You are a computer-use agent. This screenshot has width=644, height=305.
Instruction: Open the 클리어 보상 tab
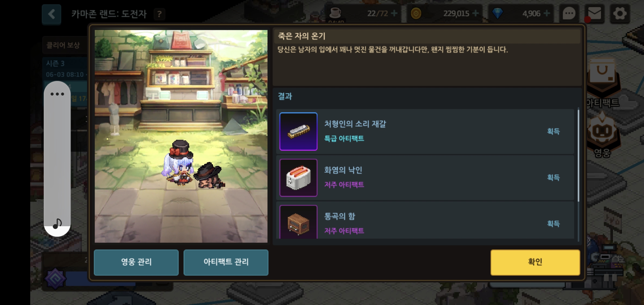click(x=63, y=45)
